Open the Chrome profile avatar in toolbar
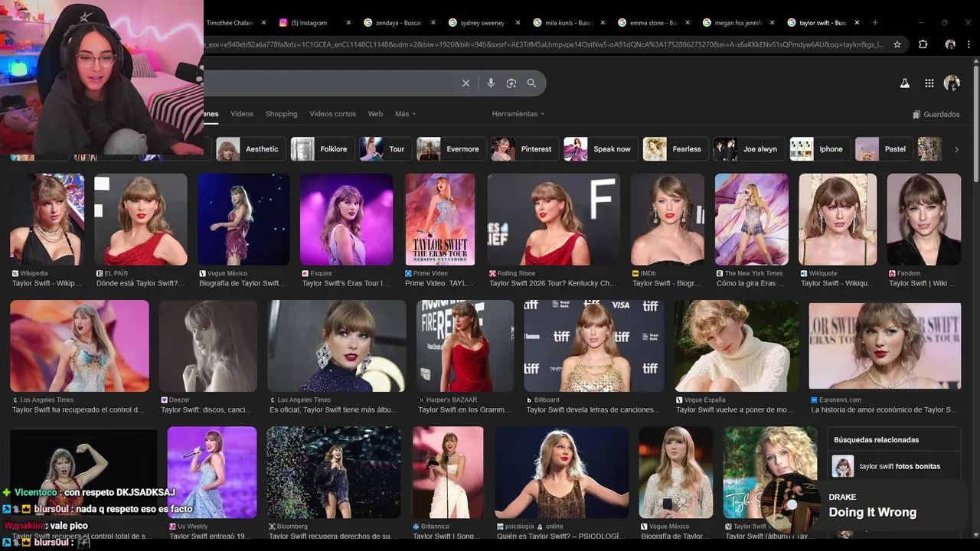Image resolution: width=980 pixels, height=551 pixels. pyautogui.click(x=950, y=44)
